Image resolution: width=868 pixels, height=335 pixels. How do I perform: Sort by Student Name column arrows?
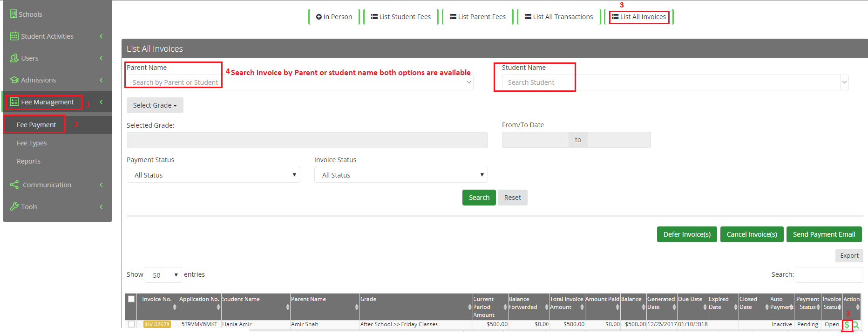pos(287,307)
